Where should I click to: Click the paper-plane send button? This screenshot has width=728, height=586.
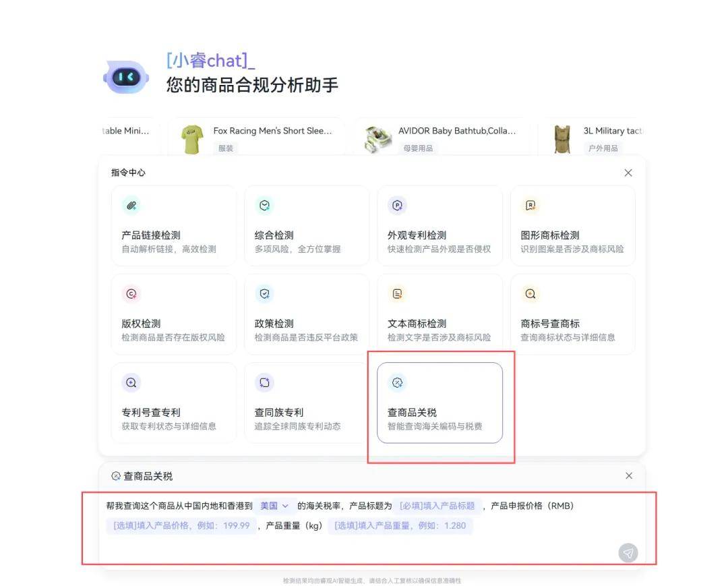click(x=628, y=552)
